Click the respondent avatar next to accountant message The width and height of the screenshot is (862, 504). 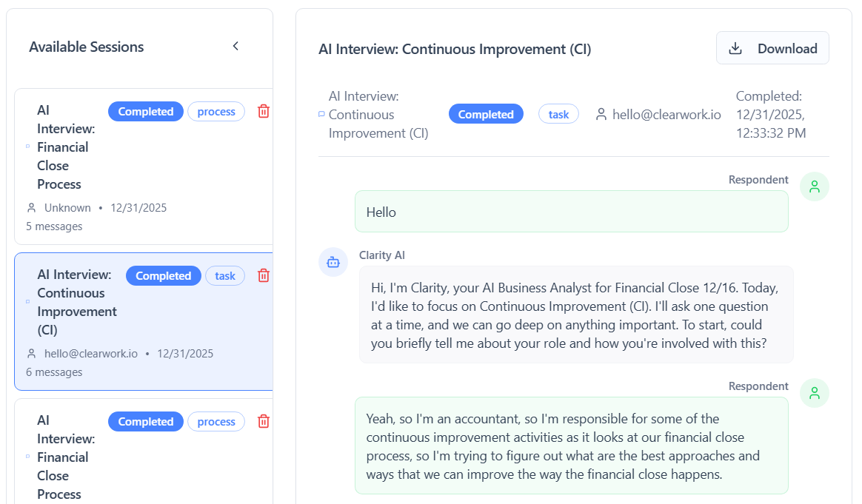tap(814, 393)
